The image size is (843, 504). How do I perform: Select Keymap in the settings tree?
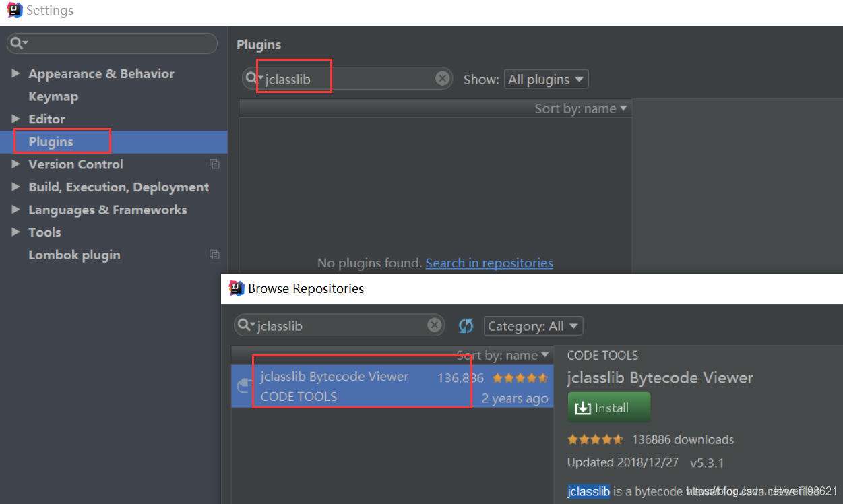pos(53,96)
